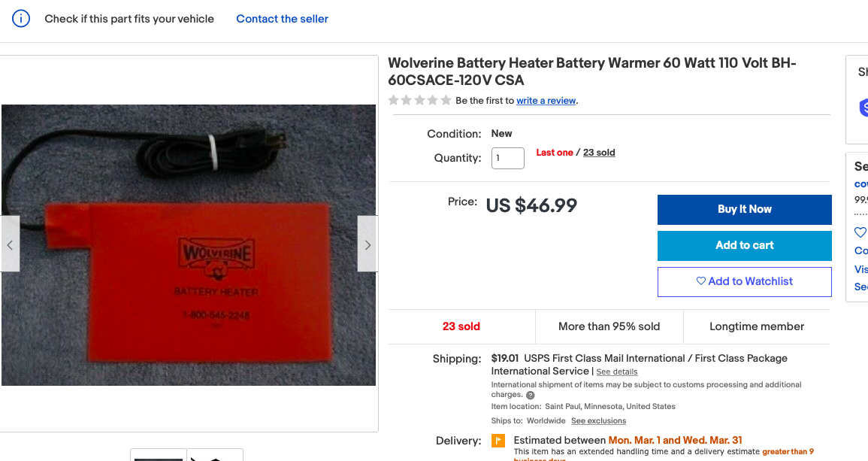Click the main Wolverine heater product image
The width and height of the screenshot is (868, 461).
pos(188,244)
